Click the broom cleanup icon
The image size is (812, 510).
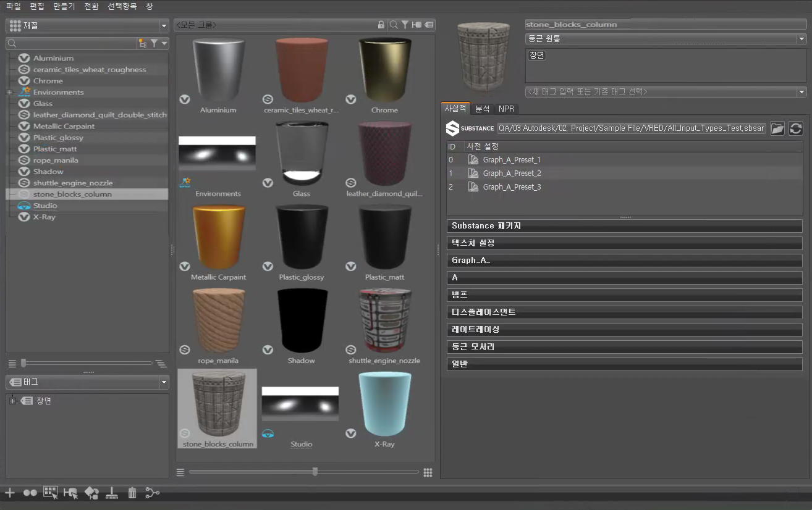pyautogui.click(x=112, y=493)
